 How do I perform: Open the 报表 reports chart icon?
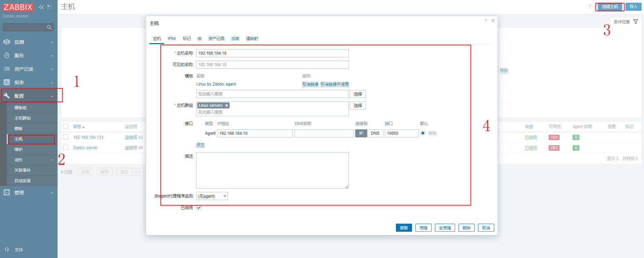[x=7, y=83]
